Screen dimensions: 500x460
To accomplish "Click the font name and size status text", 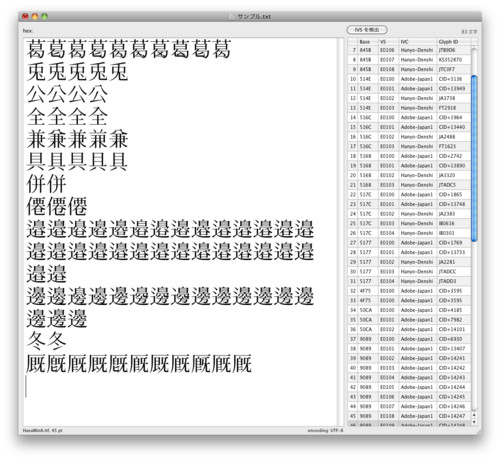I will 42,431.
